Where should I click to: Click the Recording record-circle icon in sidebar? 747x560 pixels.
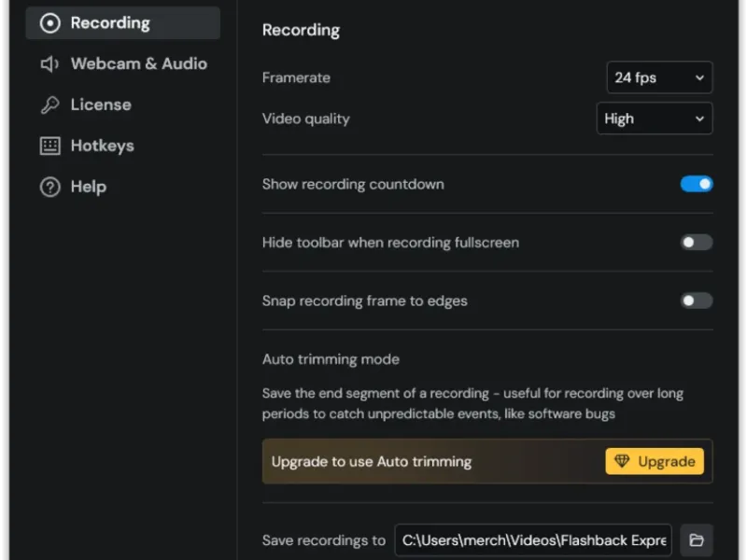click(50, 22)
